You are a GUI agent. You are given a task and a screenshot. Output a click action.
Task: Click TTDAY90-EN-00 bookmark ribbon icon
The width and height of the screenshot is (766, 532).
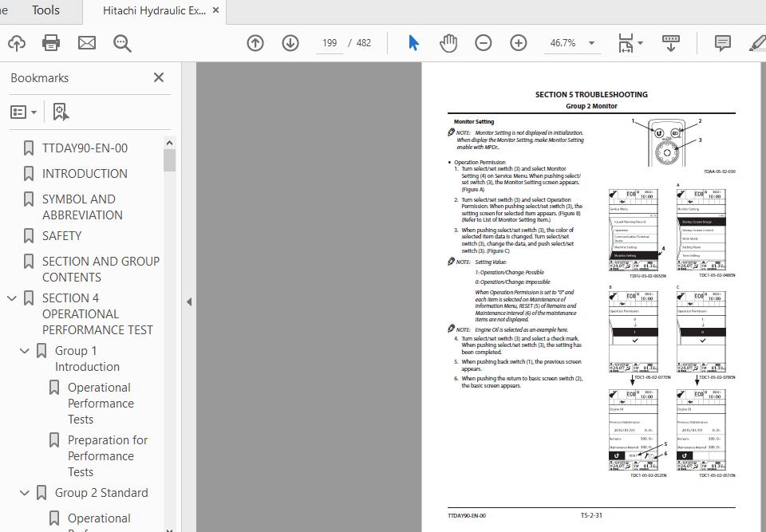click(29, 148)
